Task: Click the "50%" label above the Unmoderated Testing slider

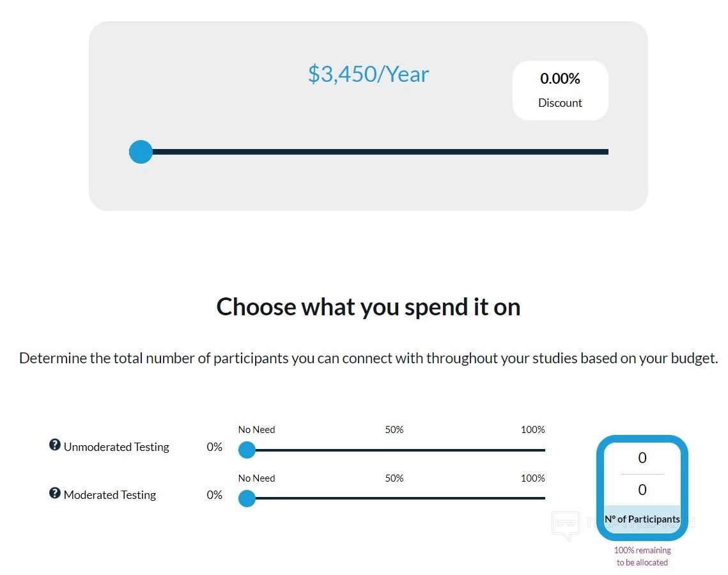Action: pos(394,430)
